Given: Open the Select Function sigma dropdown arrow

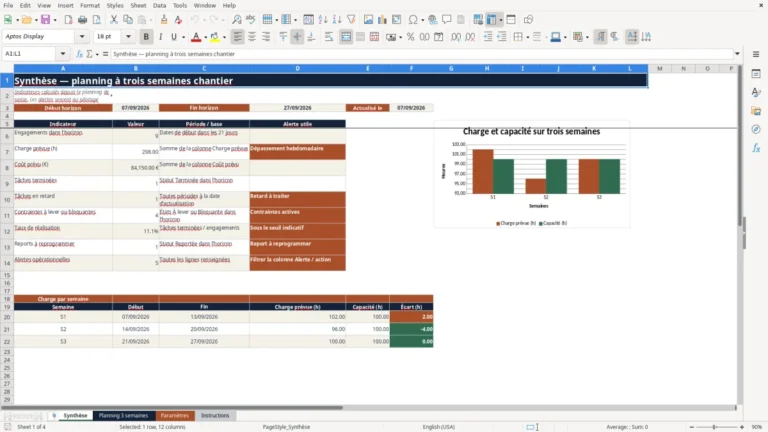Looking at the screenshot, I should 97,54.
